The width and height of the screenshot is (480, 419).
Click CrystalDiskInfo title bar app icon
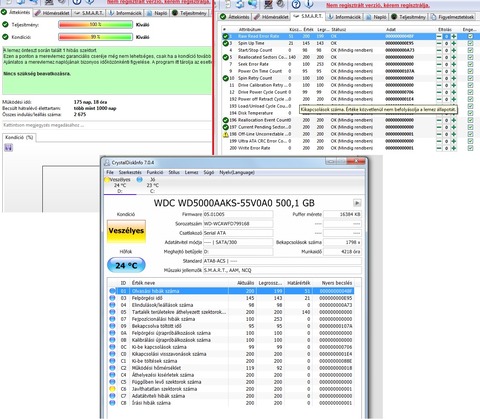(107, 163)
